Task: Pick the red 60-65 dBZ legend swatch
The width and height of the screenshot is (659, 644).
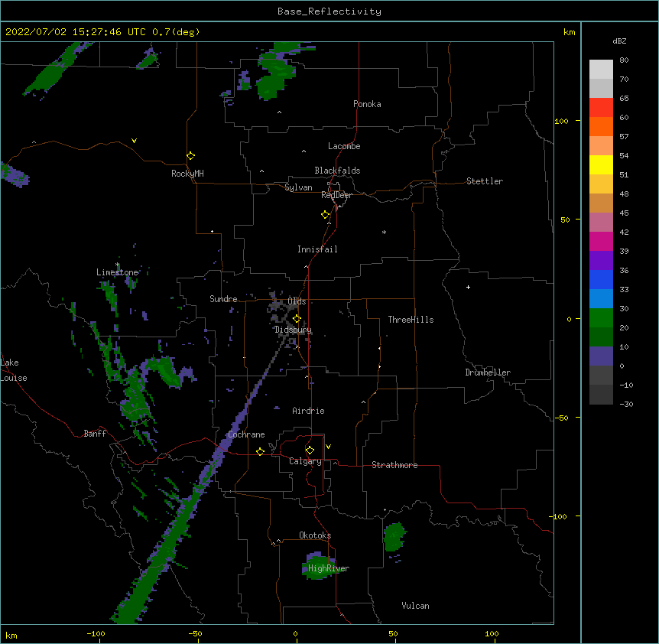Action: tap(601, 107)
